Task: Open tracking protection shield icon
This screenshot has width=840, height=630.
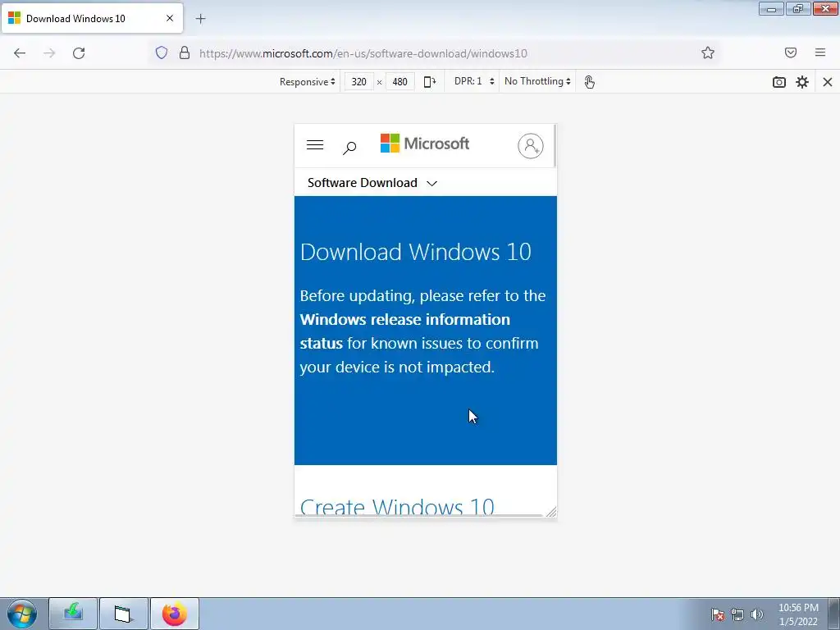Action: [162, 52]
